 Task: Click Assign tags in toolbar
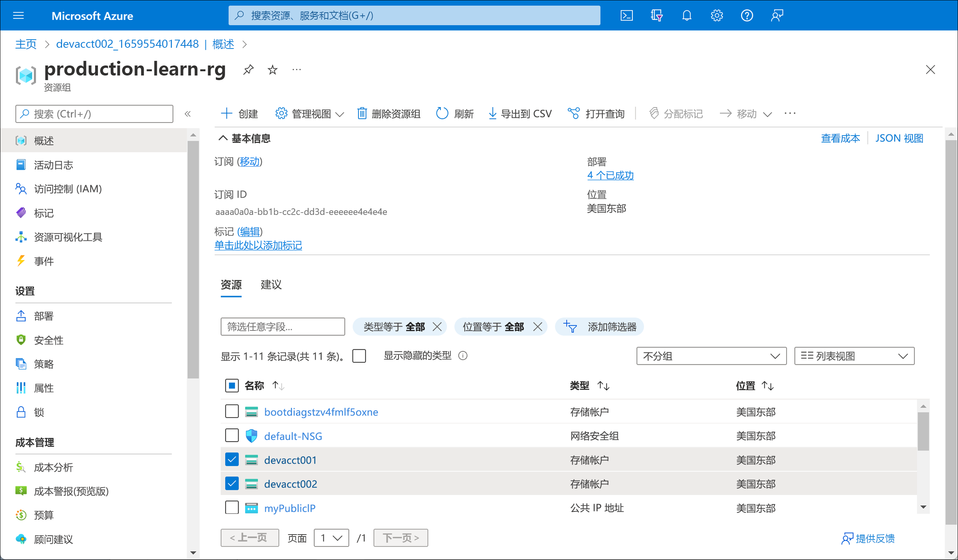point(676,114)
